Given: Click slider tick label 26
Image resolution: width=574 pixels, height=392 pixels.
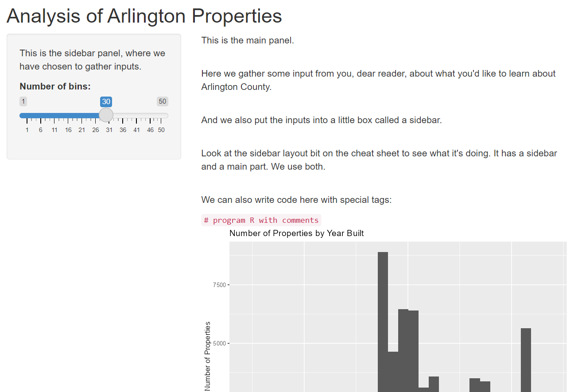Looking at the screenshot, I should point(96,130).
